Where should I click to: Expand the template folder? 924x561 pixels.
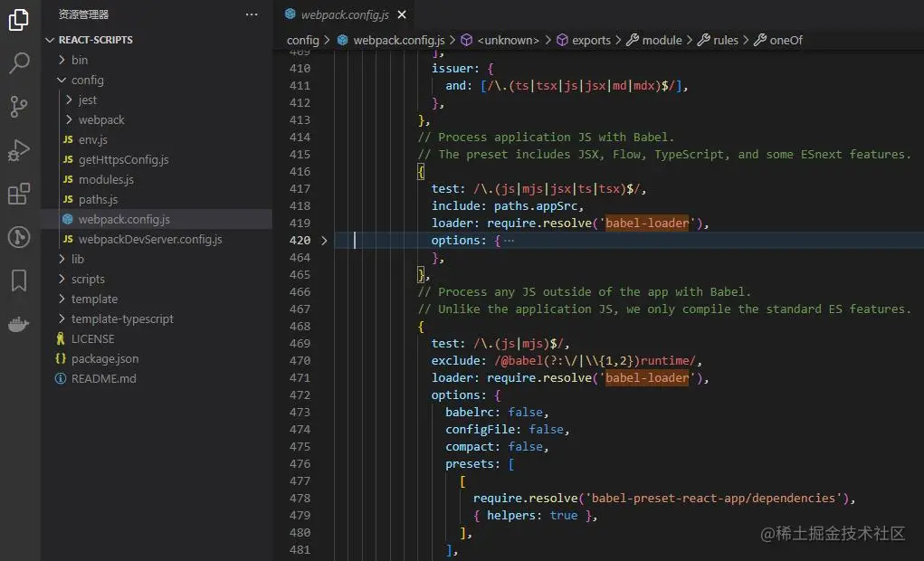click(62, 299)
